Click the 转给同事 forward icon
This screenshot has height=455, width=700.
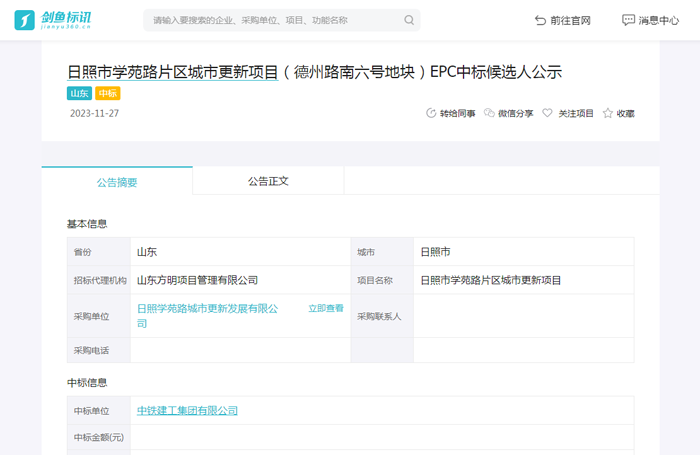point(431,113)
